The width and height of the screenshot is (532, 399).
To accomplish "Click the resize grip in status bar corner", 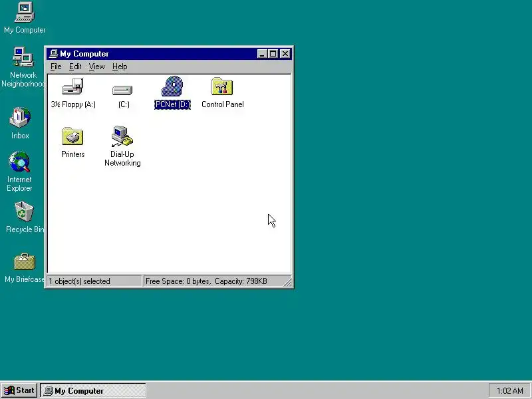I will coord(288,282).
